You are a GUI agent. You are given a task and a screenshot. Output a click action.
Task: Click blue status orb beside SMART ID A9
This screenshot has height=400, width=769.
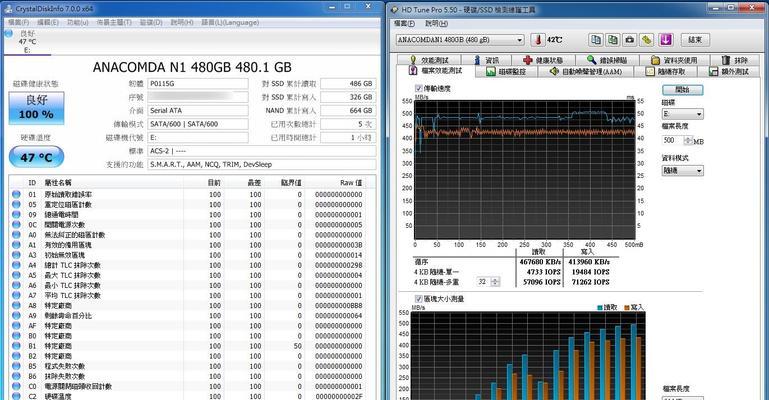(x=16, y=316)
